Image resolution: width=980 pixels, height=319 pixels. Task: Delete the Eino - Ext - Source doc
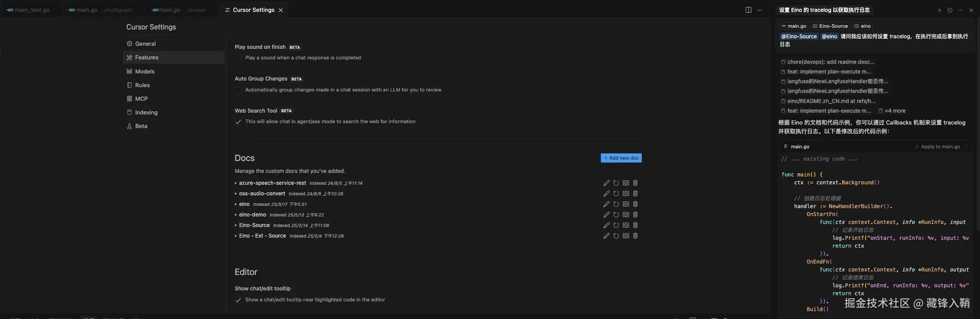tap(635, 236)
